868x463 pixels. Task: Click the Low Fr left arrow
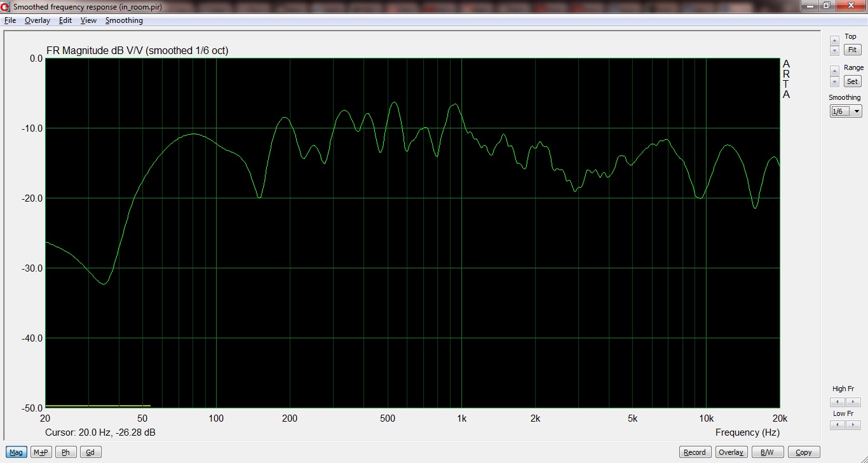pos(837,425)
